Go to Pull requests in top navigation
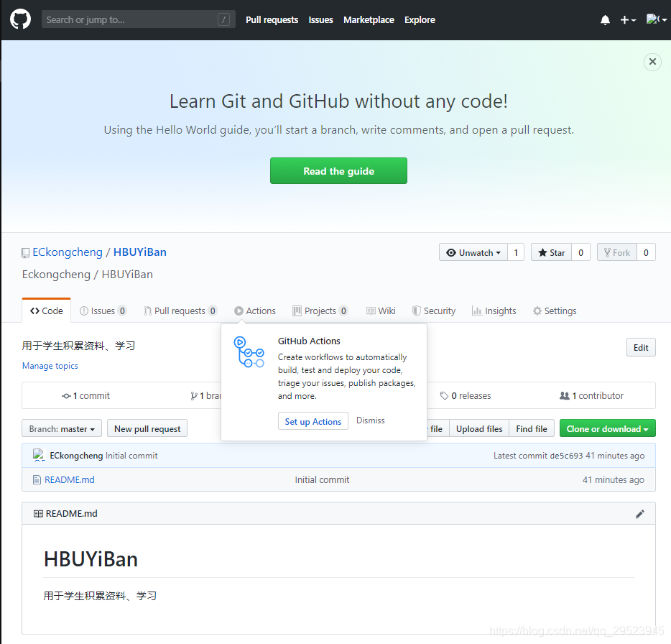The image size is (671, 644). click(272, 19)
